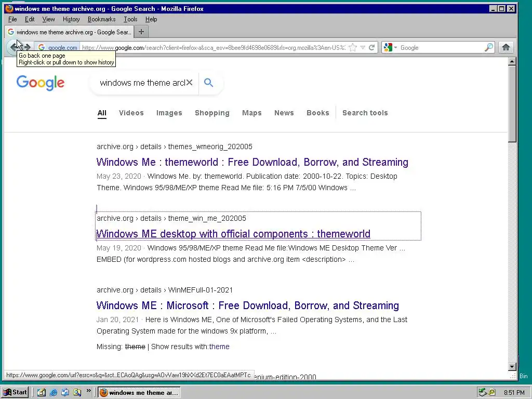Click inside the Google search query field

coord(142,83)
